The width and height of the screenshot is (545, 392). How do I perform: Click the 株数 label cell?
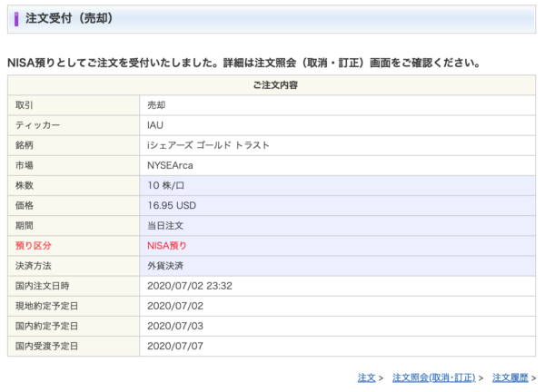coord(74,185)
